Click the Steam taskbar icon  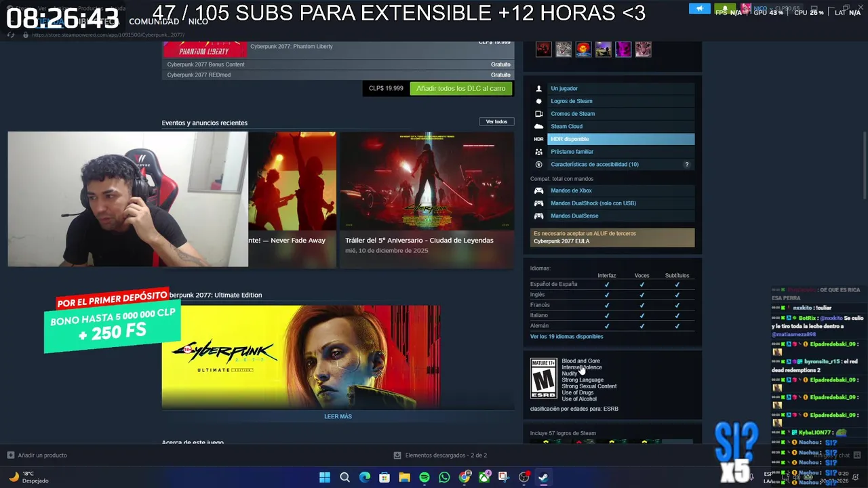543,477
